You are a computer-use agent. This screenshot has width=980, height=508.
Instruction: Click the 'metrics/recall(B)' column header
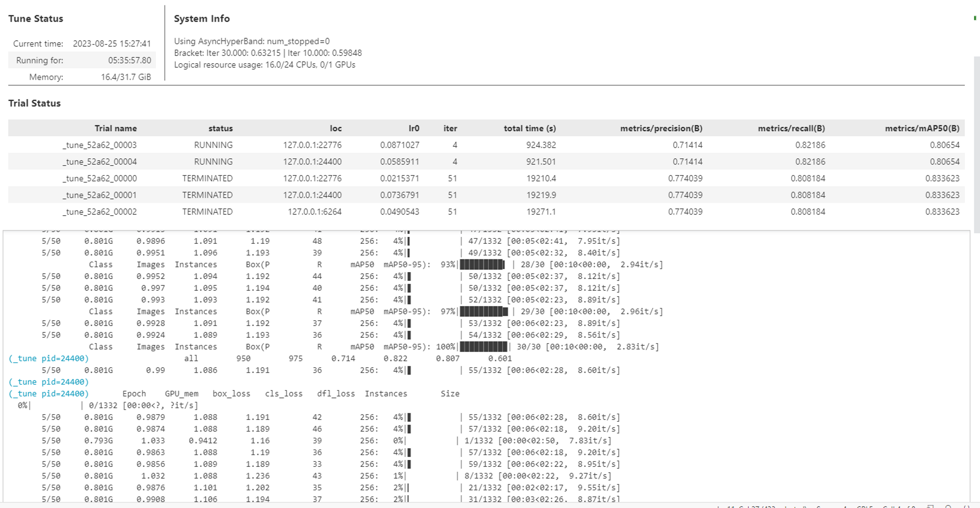click(x=791, y=128)
